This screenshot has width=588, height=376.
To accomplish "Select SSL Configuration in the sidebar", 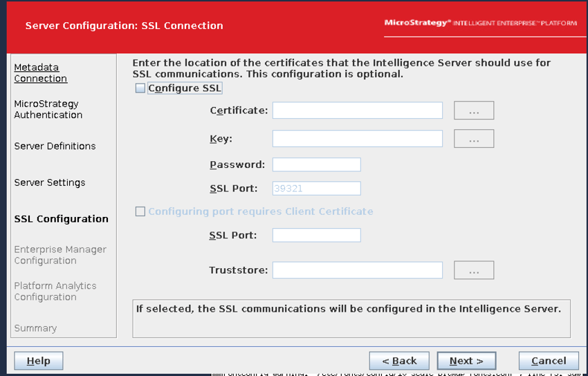I will [61, 219].
